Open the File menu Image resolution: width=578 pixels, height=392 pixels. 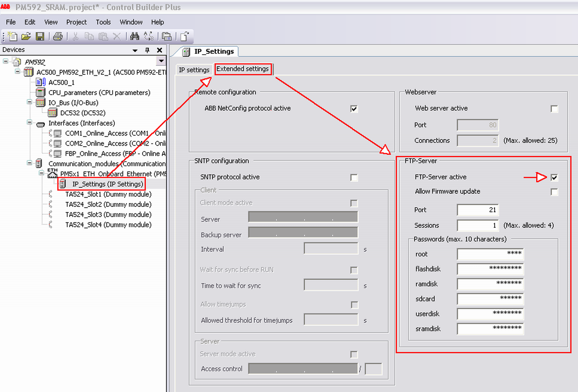pyautogui.click(x=11, y=22)
